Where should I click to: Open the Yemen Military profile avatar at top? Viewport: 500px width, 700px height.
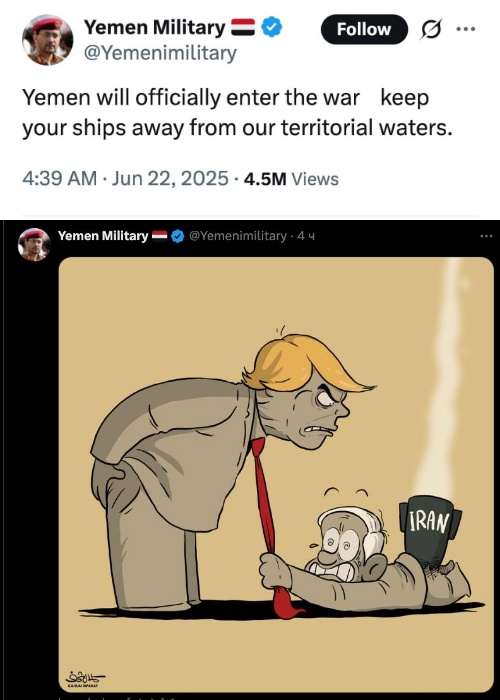point(47,40)
